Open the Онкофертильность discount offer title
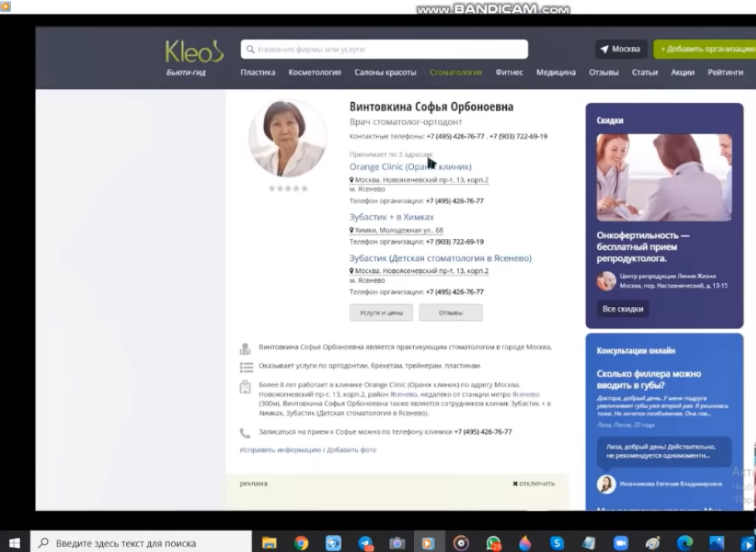The image size is (756, 552). pyautogui.click(x=643, y=247)
